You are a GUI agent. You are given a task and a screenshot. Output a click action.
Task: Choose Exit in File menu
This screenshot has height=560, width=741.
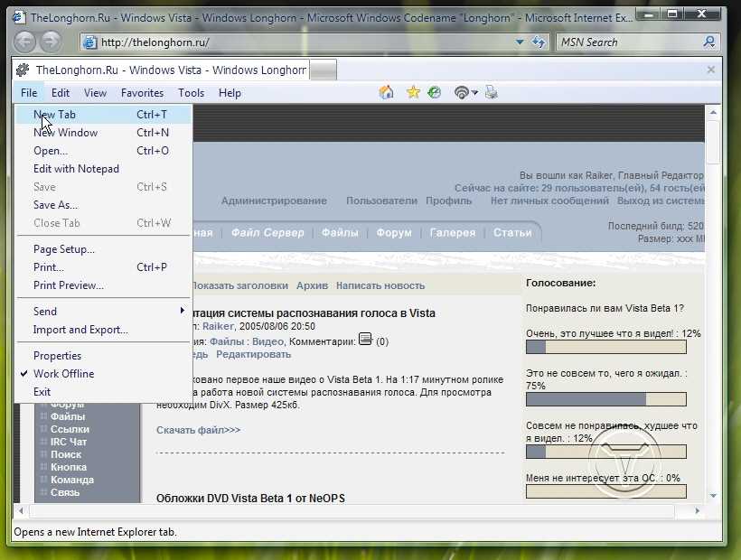click(104, 391)
